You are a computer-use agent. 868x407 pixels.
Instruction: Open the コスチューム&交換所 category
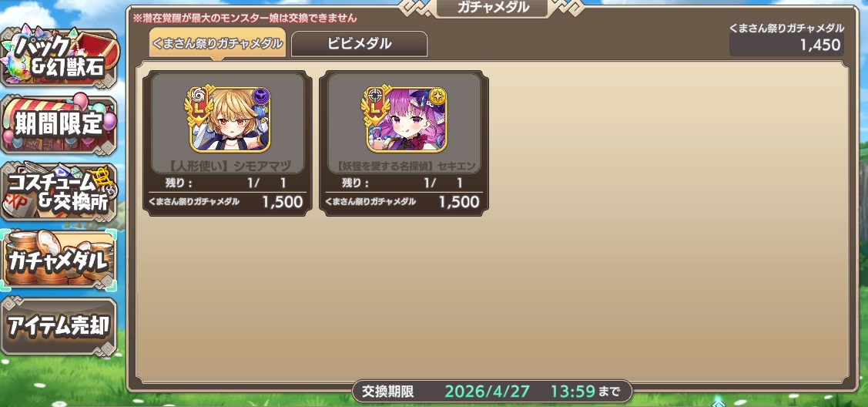(x=59, y=192)
